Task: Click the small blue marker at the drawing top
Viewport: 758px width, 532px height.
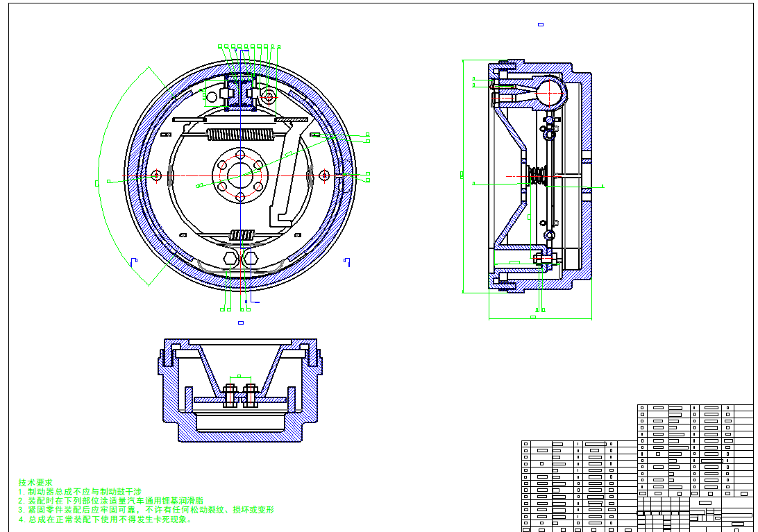Action: pos(541,25)
